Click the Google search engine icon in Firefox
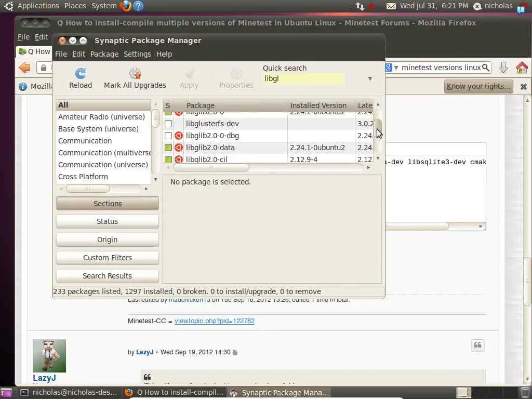Viewport: 532px width, 399px height. (x=389, y=68)
